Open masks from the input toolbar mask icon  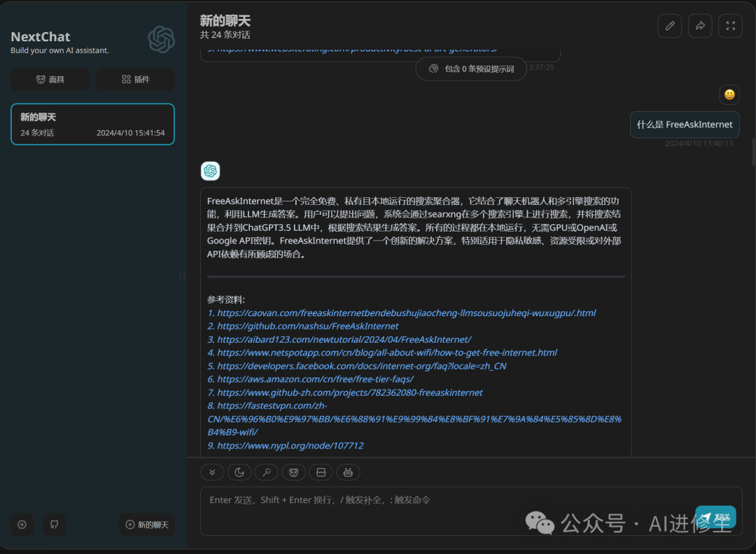293,473
